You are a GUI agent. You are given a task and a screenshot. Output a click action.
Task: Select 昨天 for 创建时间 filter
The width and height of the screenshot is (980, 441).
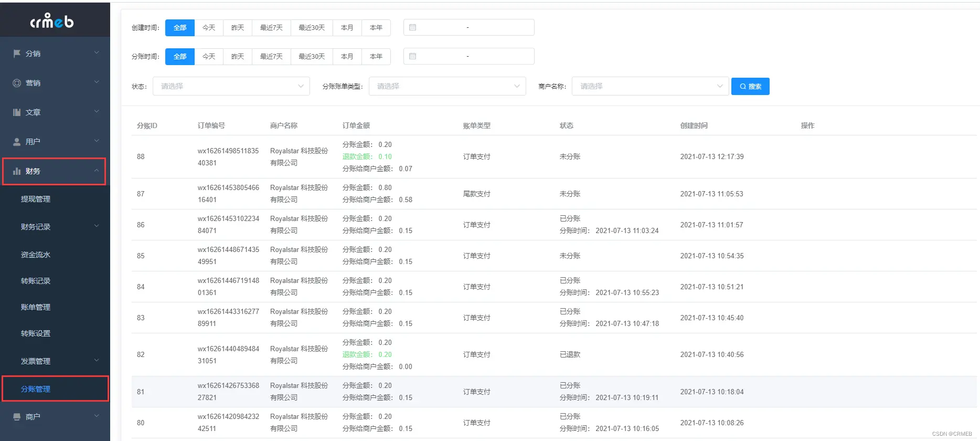[x=238, y=27]
